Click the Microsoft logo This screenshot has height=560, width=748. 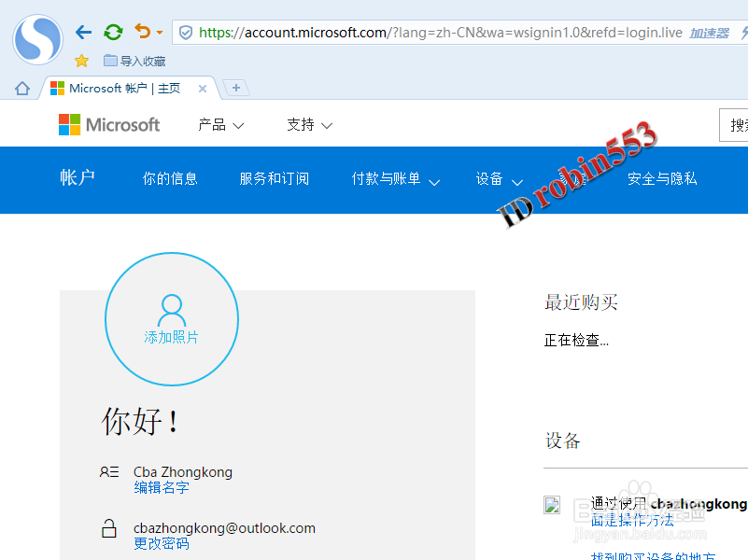(108, 125)
